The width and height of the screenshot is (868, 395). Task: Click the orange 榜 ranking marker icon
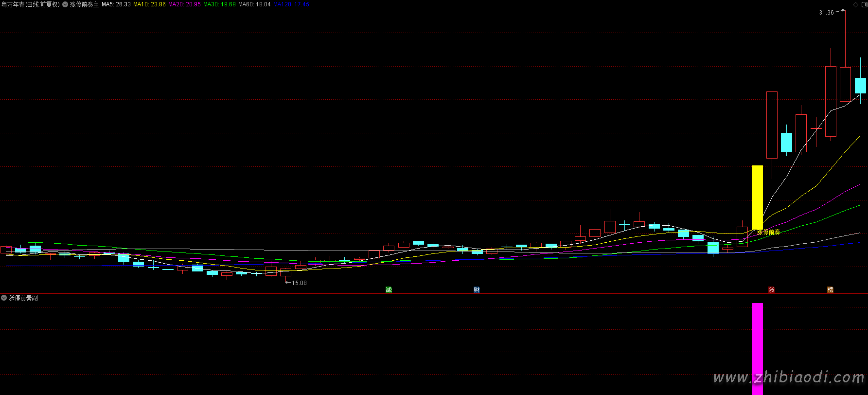830,290
